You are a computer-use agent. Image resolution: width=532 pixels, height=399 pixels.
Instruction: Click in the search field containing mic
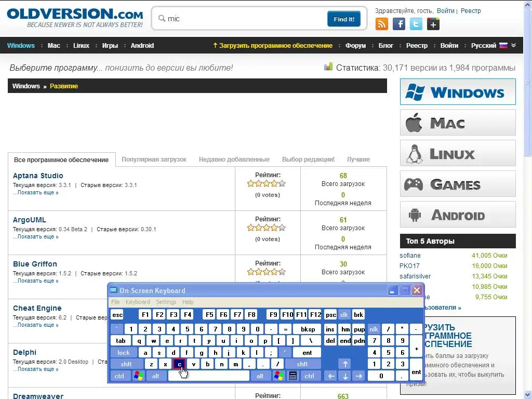(245, 19)
